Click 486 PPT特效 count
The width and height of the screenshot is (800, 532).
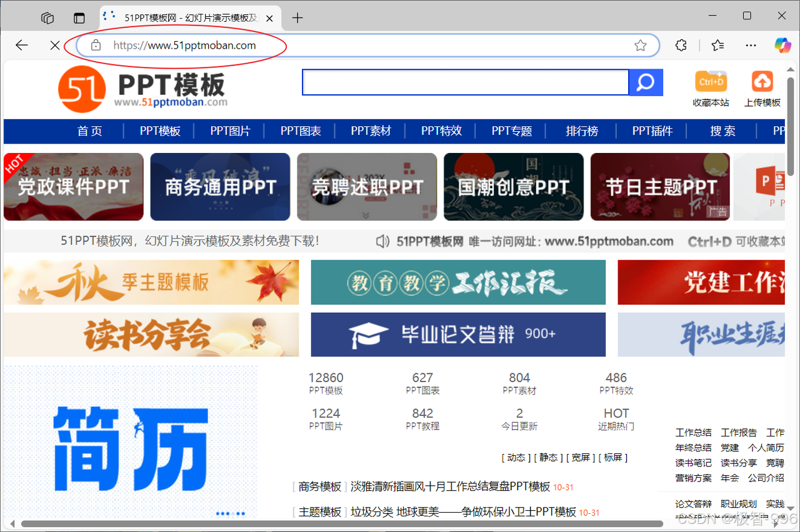point(616,383)
